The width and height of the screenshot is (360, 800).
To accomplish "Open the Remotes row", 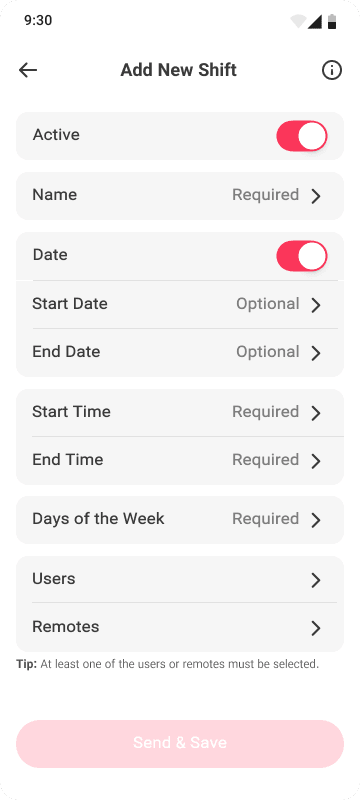I will click(x=180, y=627).
